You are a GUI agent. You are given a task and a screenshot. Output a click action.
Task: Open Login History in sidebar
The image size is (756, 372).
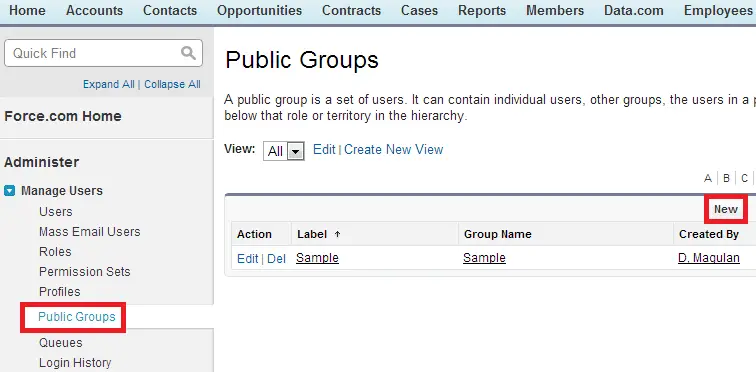tap(75, 362)
